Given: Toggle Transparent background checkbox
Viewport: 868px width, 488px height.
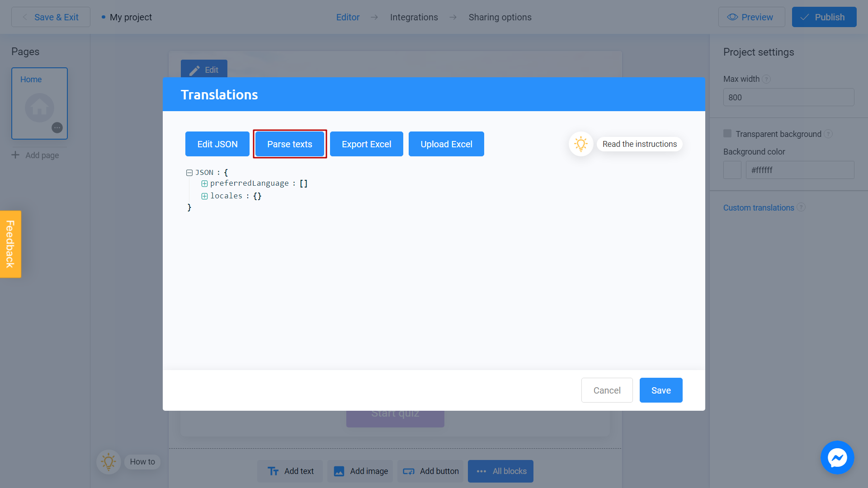Looking at the screenshot, I should click(727, 133).
